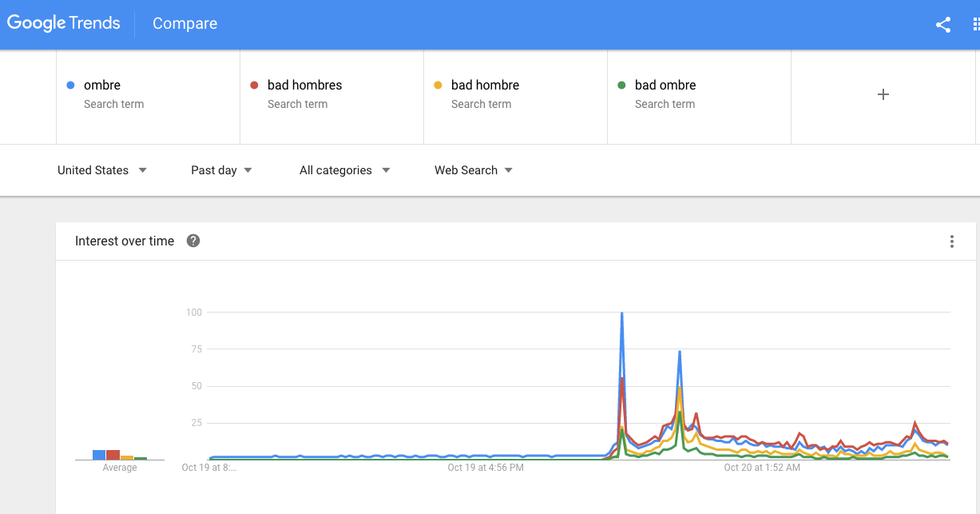
Task: Toggle the yellow dot for bad hombre
Action: pyautogui.click(x=436, y=85)
